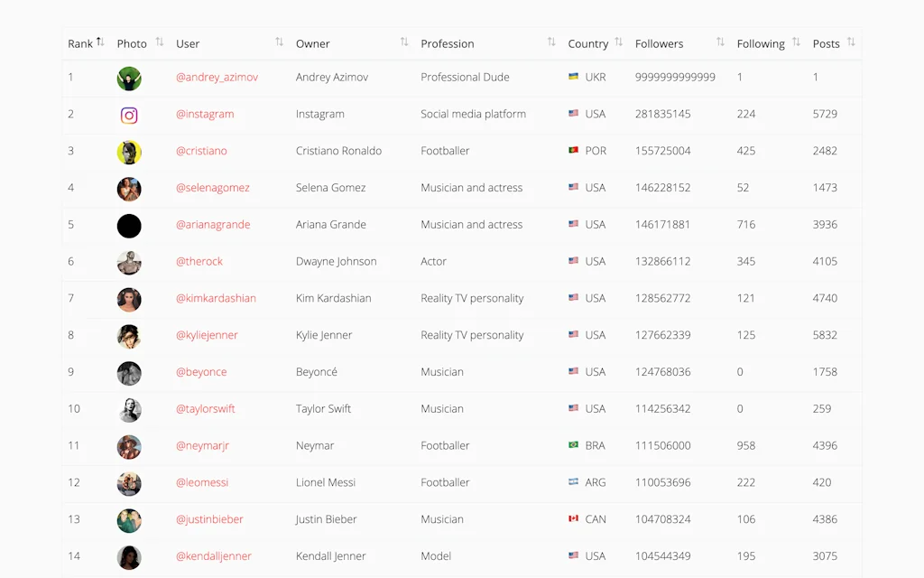
Task: Click the Brazilian flag beside Neymar's row
Action: (x=573, y=445)
